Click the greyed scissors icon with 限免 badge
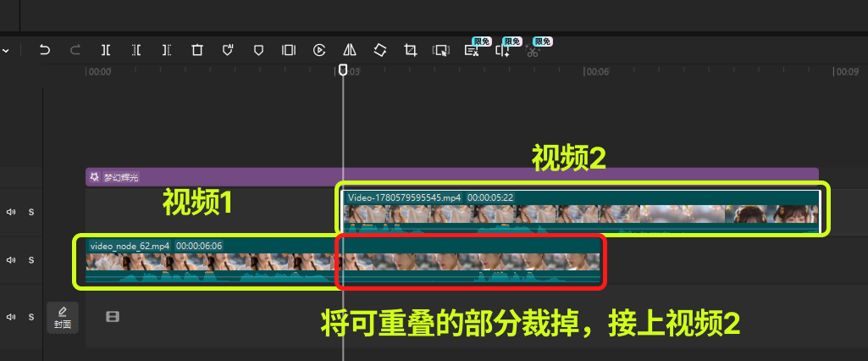This screenshot has height=361, width=868. (x=533, y=52)
